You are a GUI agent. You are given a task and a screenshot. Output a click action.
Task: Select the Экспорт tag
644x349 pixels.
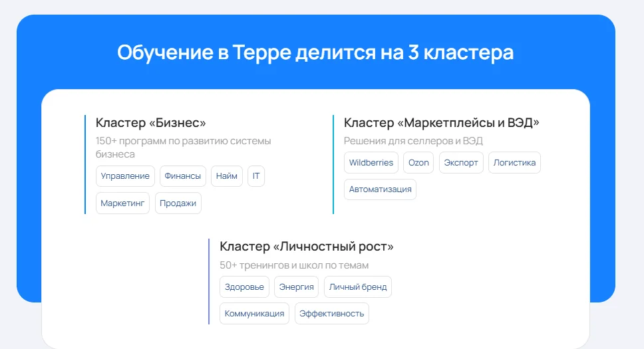pos(461,163)
